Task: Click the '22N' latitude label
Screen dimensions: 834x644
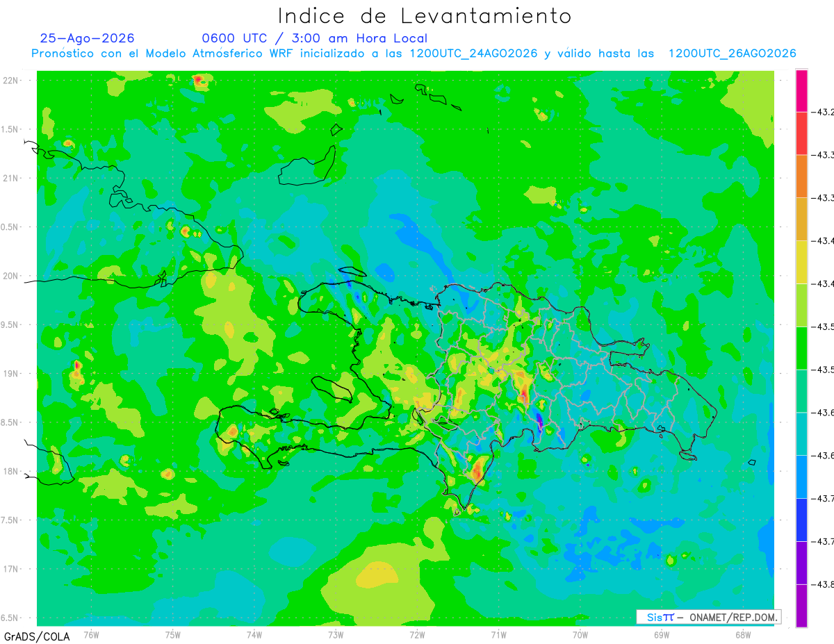Action: click(x=12, y=80)
